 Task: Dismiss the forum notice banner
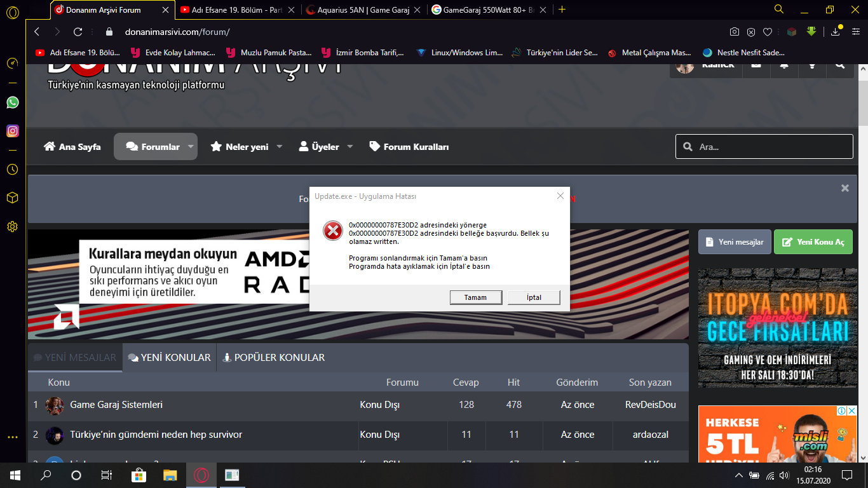[845, 188]
